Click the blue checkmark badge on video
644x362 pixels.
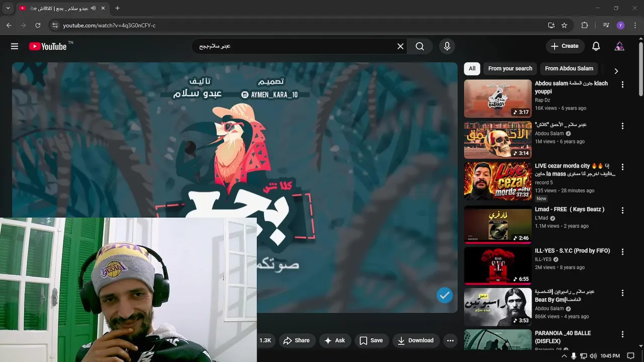click(x=444, y=296)
